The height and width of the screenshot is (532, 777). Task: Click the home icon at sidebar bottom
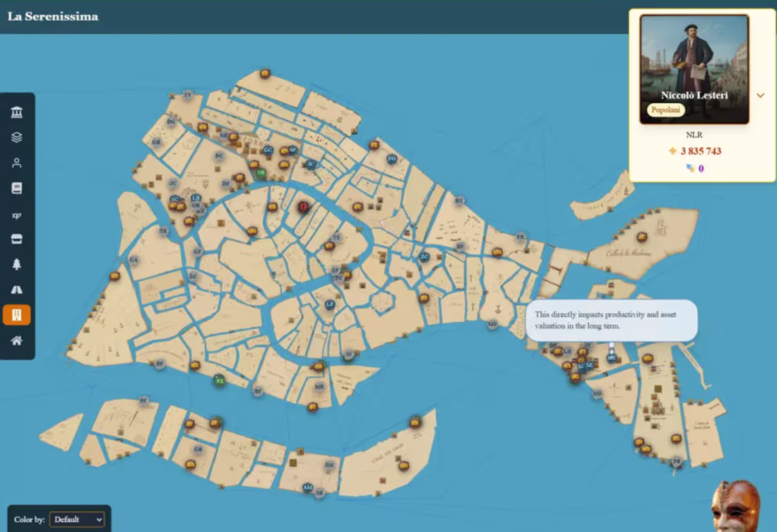coord(17,339)
